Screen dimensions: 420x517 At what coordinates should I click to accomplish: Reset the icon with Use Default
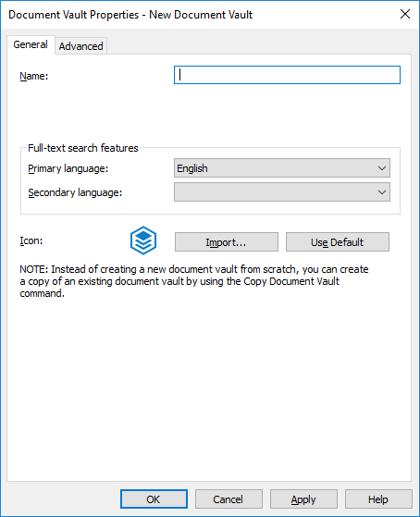pyautogui.click(x=337, y=242)
